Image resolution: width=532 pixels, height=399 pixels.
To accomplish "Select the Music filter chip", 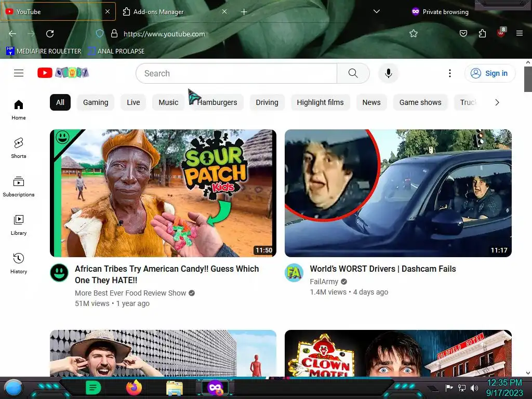I will pos(168,102).
